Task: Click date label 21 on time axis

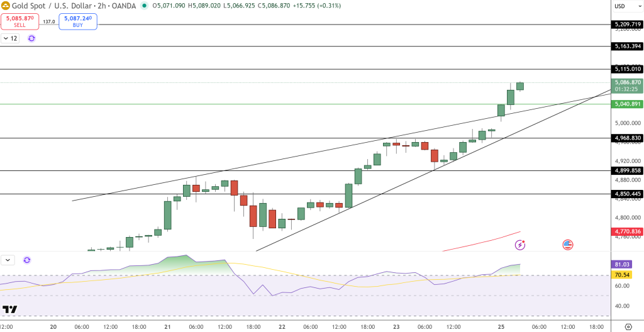Action: pos(167,327)
